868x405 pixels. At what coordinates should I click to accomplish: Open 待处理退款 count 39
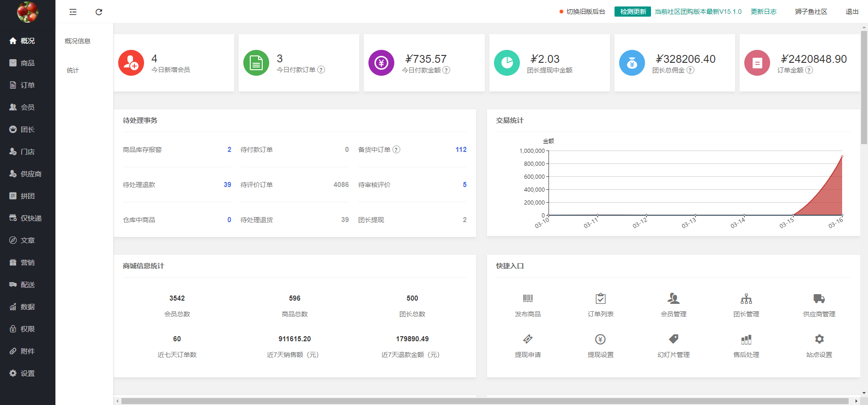(228, 185)
